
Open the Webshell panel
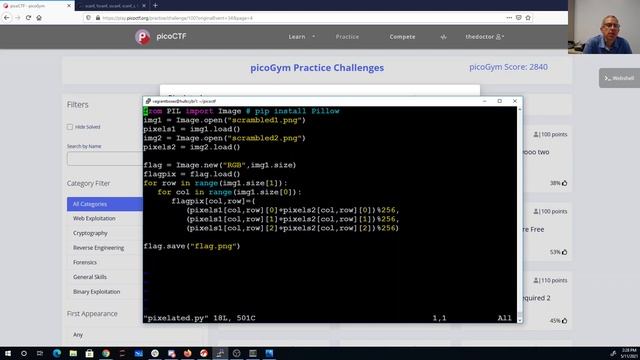(x=619, y=78)
